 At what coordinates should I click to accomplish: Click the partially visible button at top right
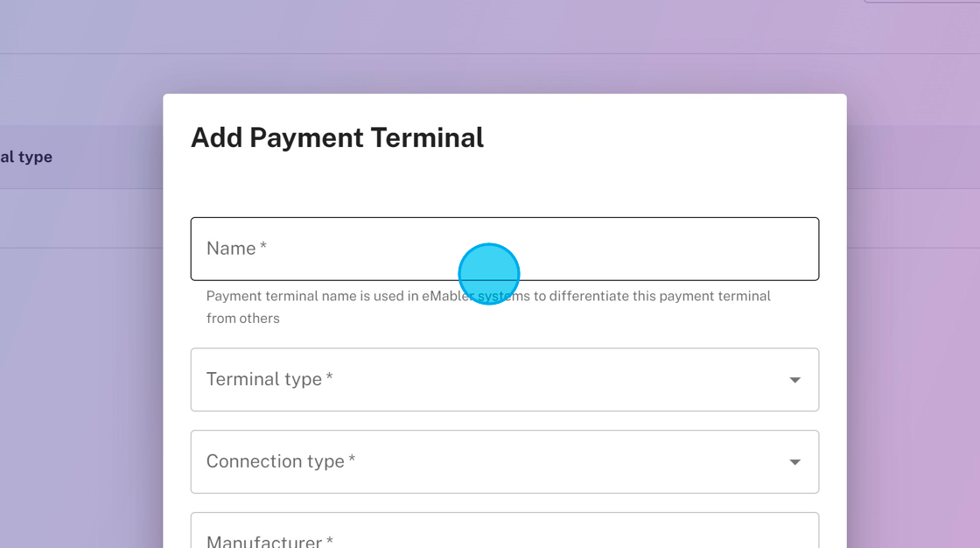point(921,2)
